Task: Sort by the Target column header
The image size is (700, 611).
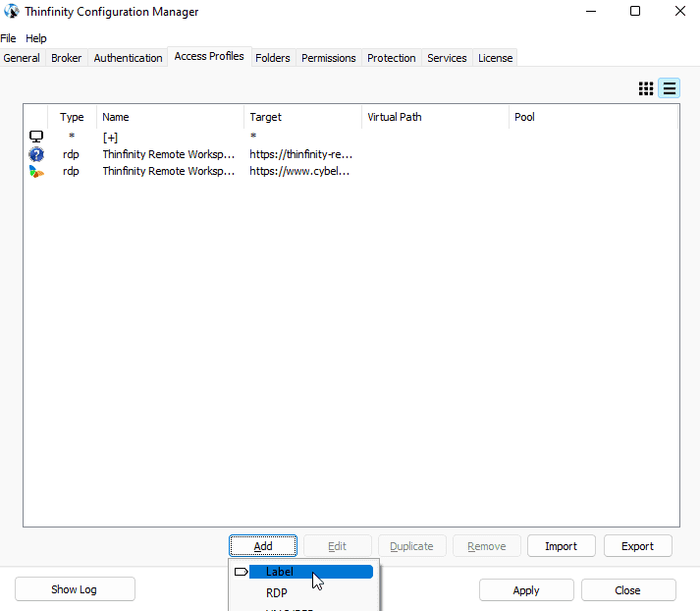Action: [x=302, y=117]
